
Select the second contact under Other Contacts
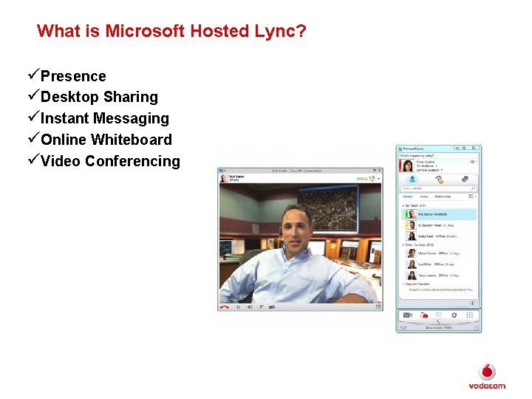(439, 265)
